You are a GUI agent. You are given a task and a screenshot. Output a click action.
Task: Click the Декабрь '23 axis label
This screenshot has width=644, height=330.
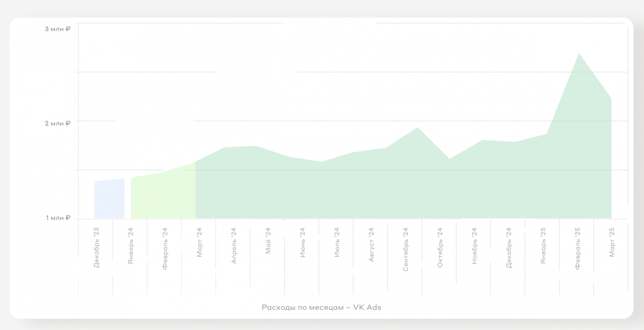click(x=96, y=248)
